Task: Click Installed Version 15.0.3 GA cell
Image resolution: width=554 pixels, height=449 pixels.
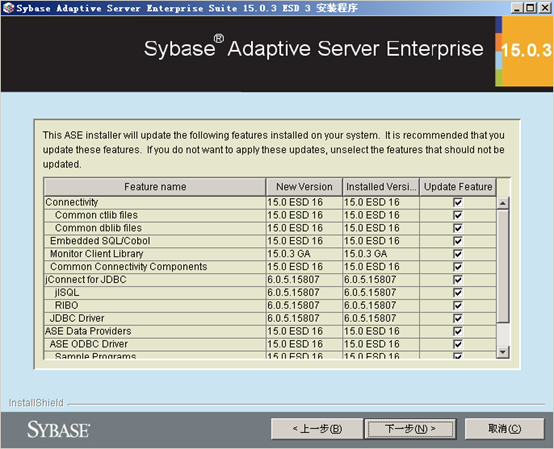Action: pyautogui.click(x=381, y=254)
